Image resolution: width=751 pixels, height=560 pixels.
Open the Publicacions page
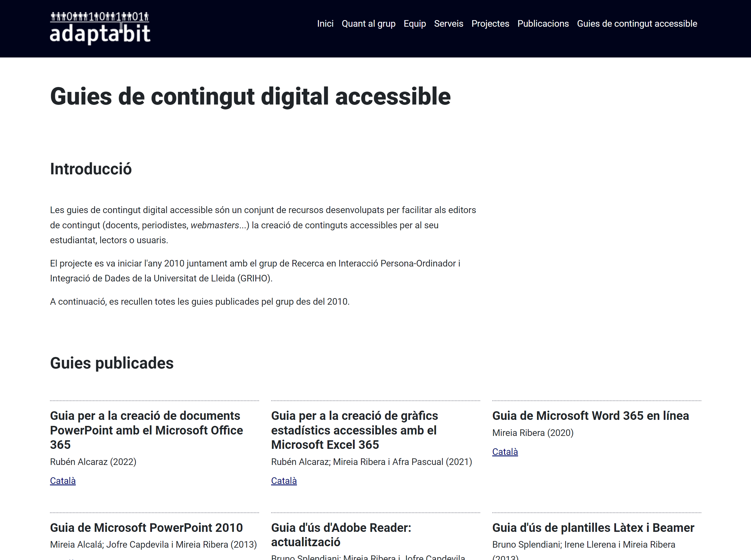(x=543, y=24)
